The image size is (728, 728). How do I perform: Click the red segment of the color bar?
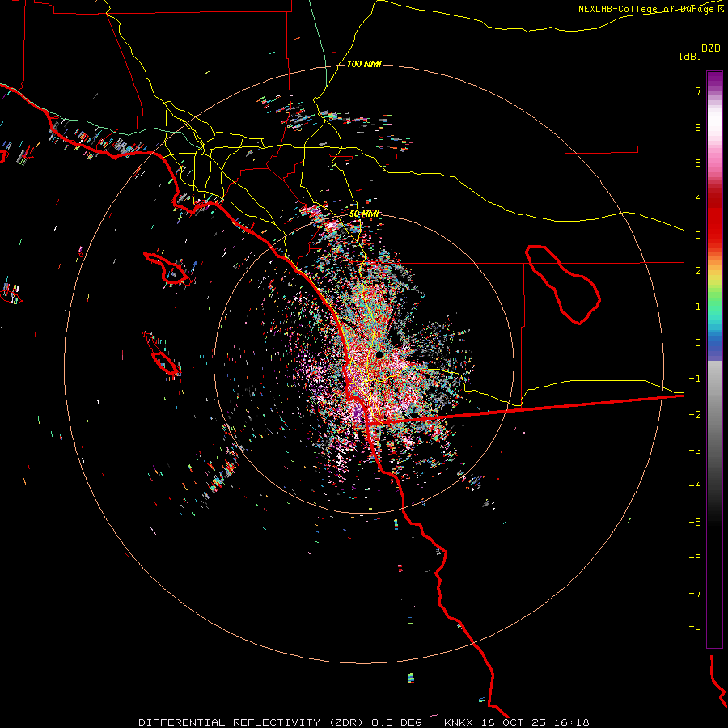coord(714,218)
